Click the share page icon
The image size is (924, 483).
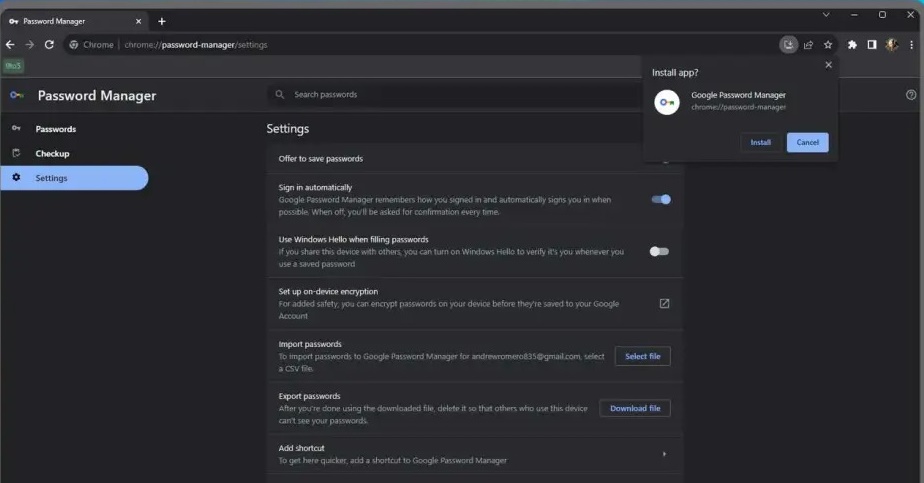[808, 45]
